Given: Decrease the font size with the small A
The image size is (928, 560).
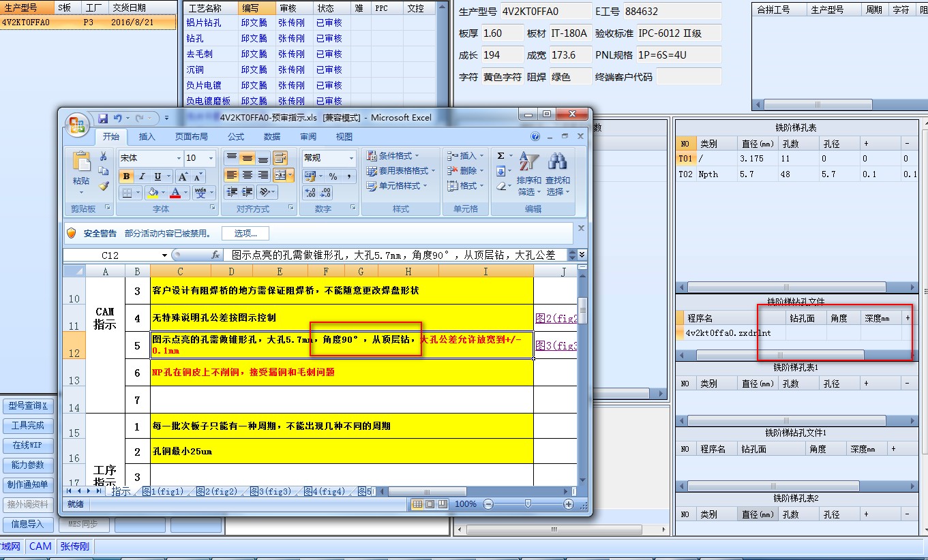Looking at the screenshot, I should click(197, 176).
